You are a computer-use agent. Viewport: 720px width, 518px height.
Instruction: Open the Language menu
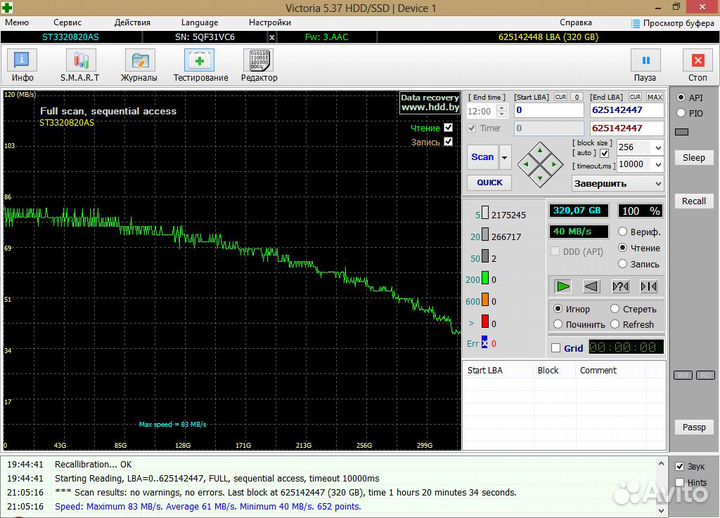pyautogui.click(x=199, y=22)
